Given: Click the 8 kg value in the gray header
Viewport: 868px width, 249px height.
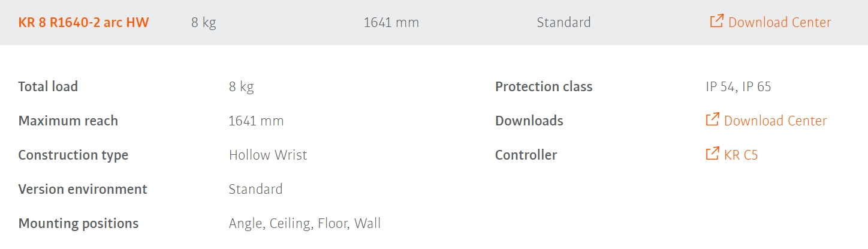Looking at the screenshot, I should [203, 23].
